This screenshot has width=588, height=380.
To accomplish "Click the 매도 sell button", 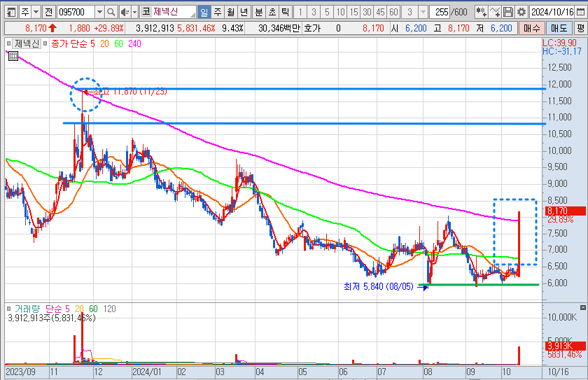I will click(x=559, y=29).
